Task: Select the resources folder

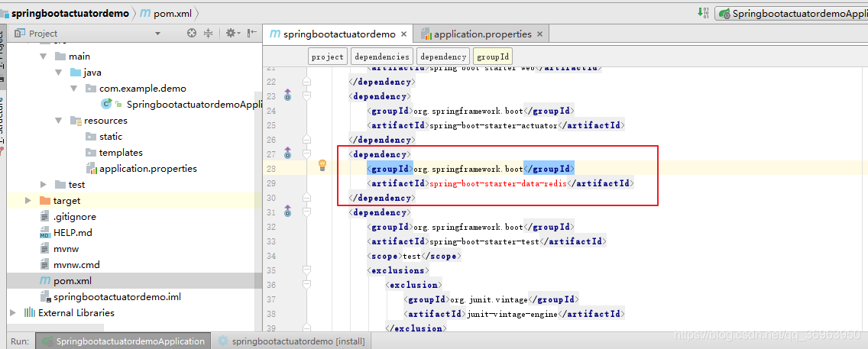Action: click(x=105, y=121)
